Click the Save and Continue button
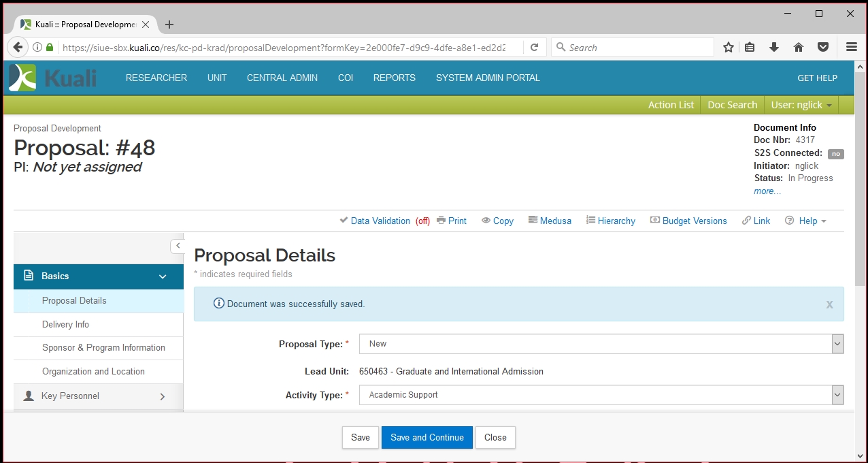The image size is (868, 463). click(x=427, y=437)
